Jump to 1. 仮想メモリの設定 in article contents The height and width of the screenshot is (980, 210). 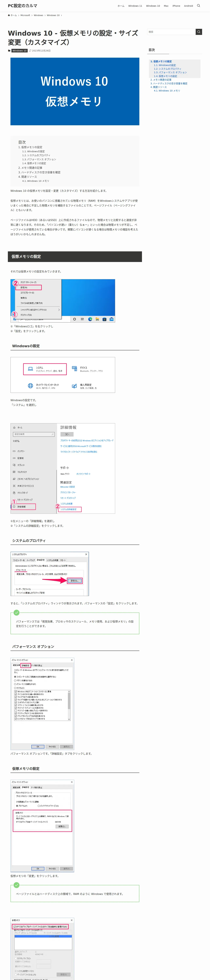coord(30,147)
